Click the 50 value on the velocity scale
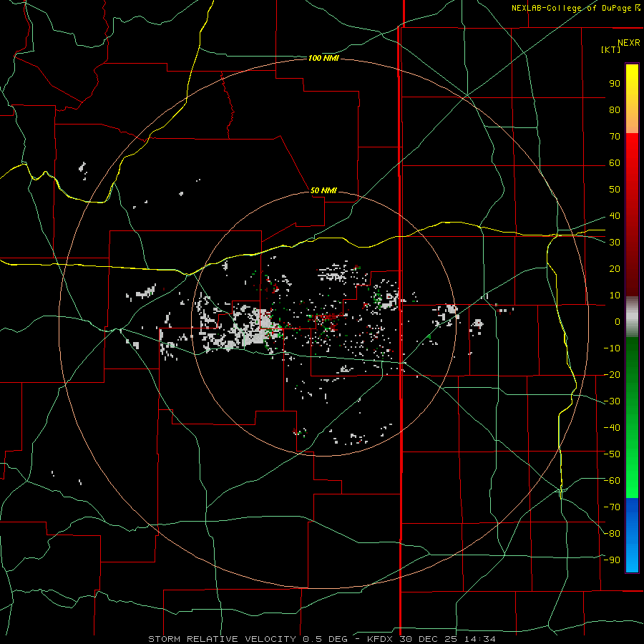Image resolution: width=644 pixels, height=644 pixels. point(615,190)
